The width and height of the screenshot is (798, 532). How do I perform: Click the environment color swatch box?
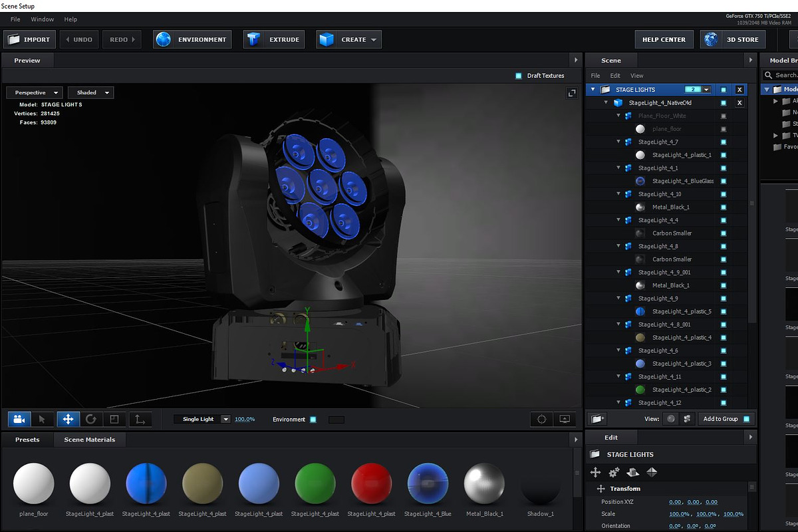(336, 420)
